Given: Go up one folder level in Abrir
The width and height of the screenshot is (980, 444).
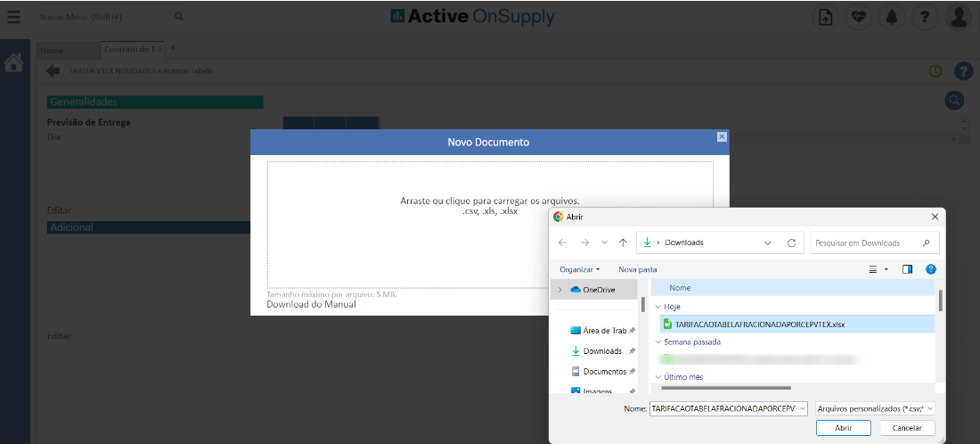Looking at the screenshot, I should 623,243.
